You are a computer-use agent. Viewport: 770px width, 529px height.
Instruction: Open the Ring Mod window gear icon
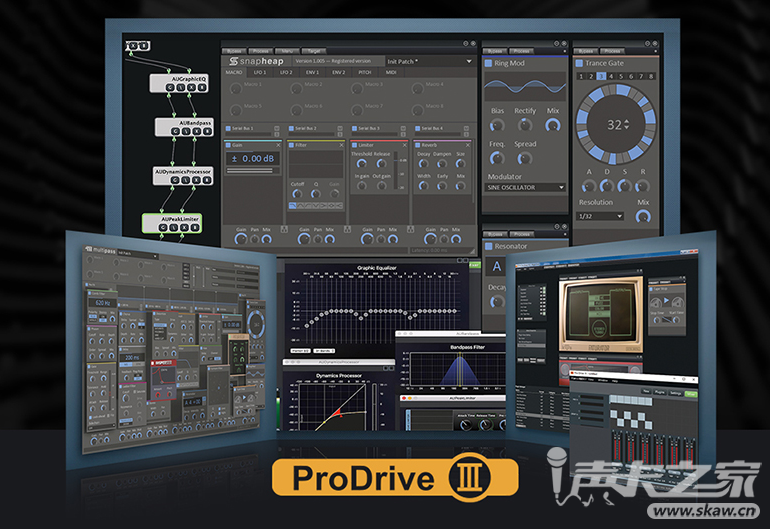[556, 43]
